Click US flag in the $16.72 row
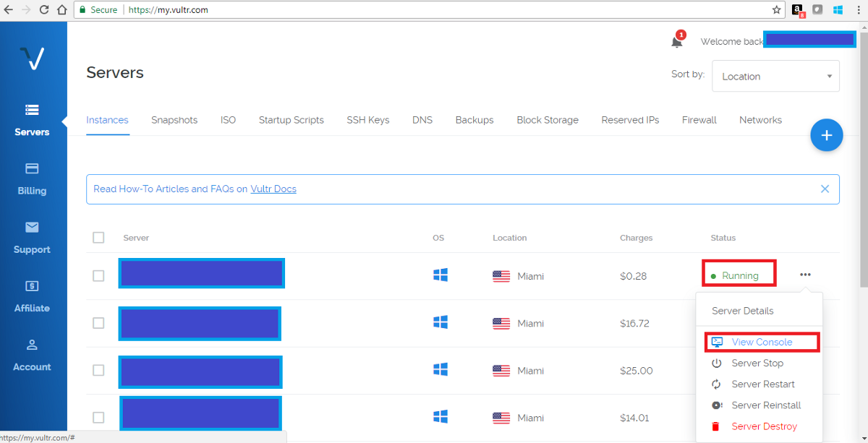 pyautogui.click(x=501, y=323)
